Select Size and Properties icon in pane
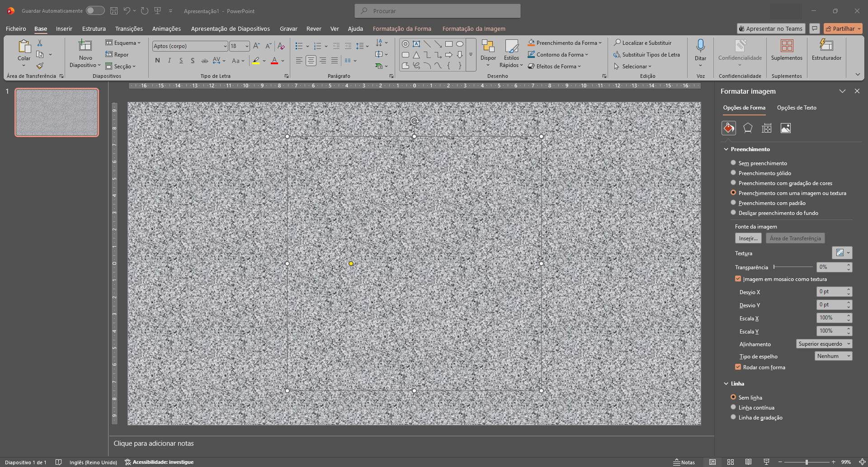This screenshot has height=467, width=868. tap(767, 128)
